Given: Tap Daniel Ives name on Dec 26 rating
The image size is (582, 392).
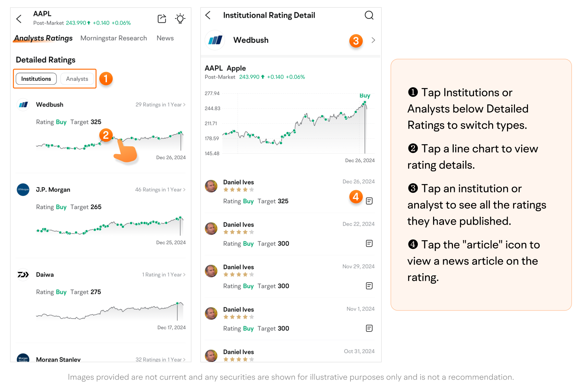Looking at the screenshot, I should (x=238, y=182).
